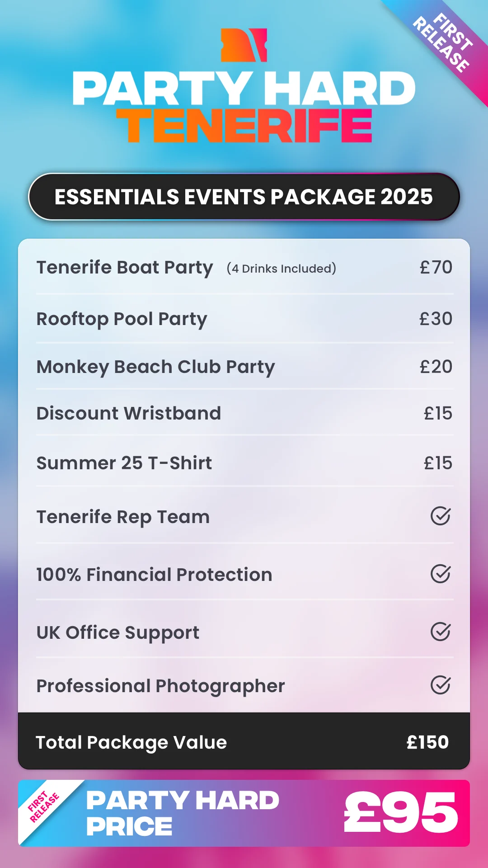Image resolution: width=488 pixels, height=868 pixels.
Task: Click the PARTY HARD title text
Action: [244, 89]
